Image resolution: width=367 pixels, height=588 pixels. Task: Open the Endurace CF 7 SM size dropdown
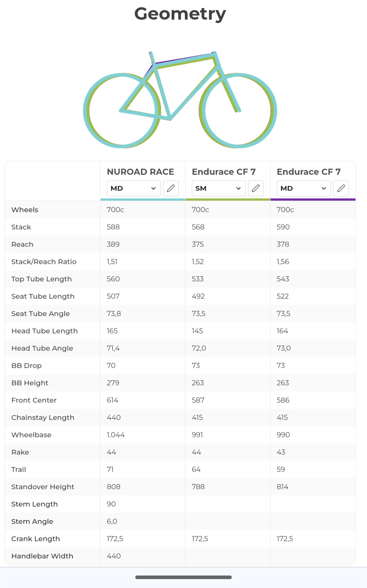(x=219, y=188)
